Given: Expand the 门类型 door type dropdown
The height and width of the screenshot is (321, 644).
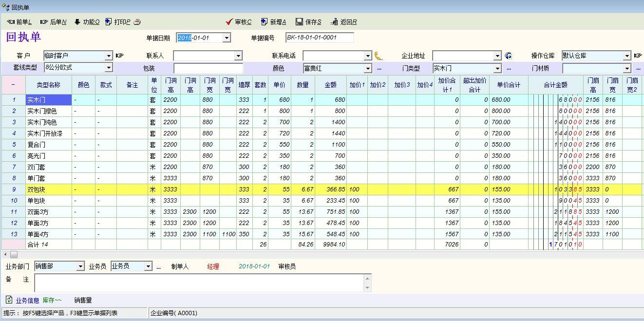Looking at the screenshot, I should pyautogui.click(x=497, y=69).
